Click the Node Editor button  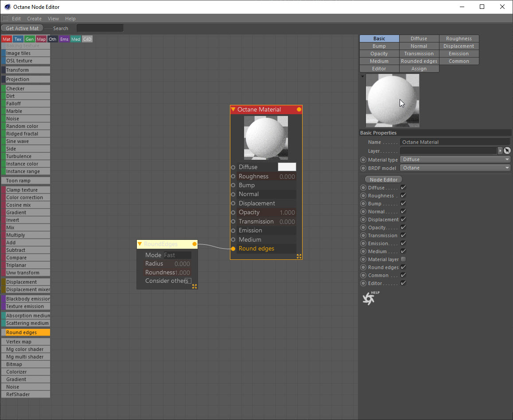(384, 180)
